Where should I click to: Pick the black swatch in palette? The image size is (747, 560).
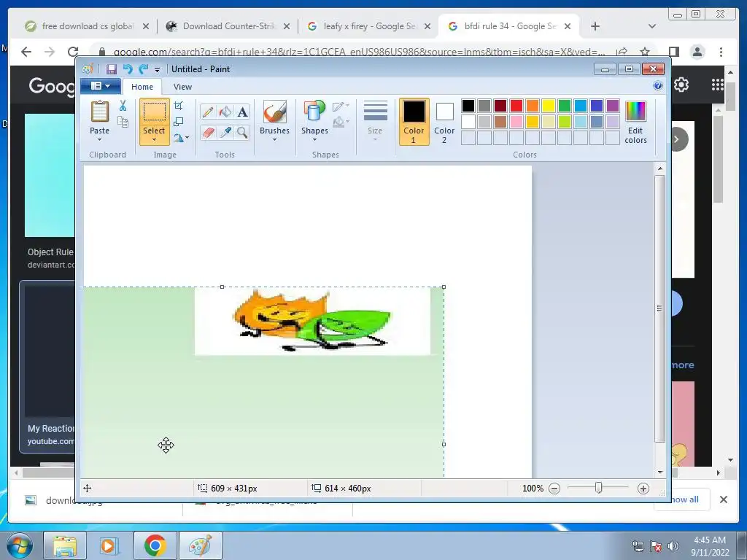[468, 106]
